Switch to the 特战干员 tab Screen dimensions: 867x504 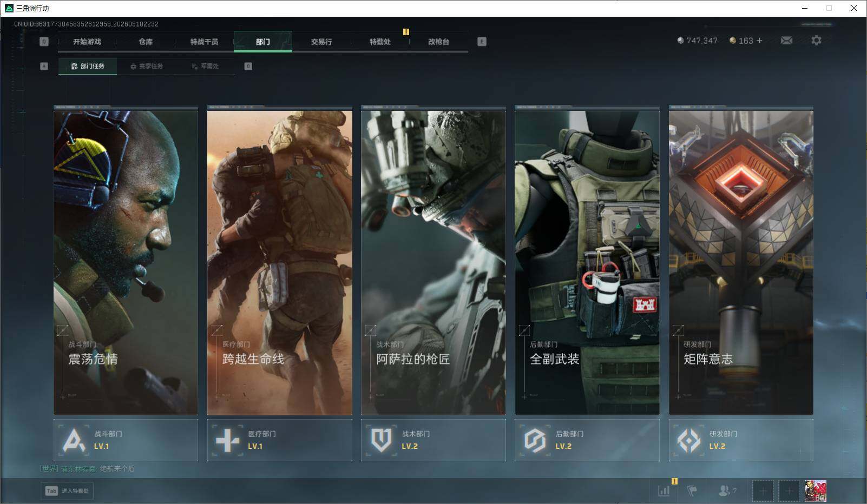204,42
